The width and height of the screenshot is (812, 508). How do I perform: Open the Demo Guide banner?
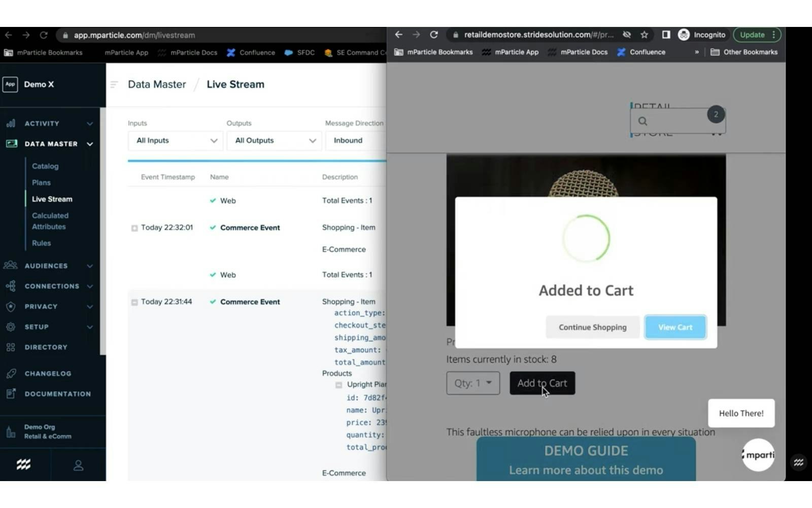pyautogui.click(x=586, y=459)
